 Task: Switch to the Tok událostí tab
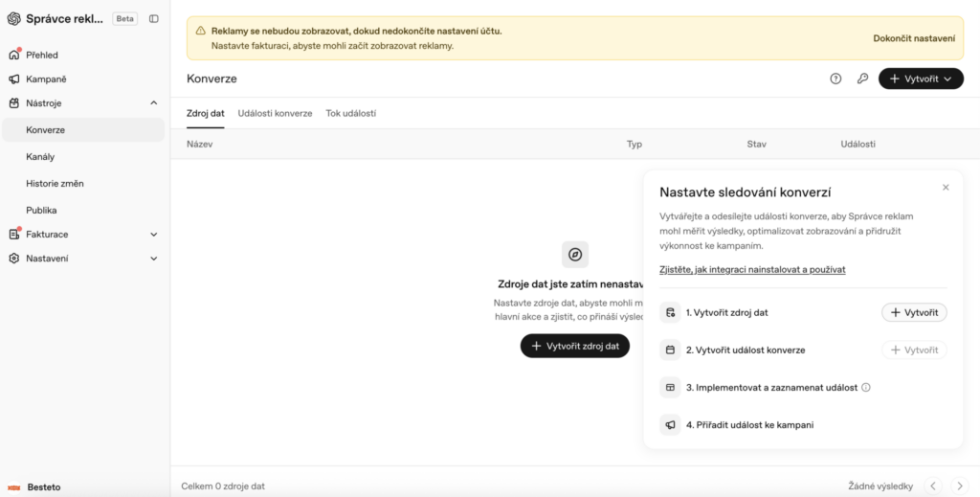click(x=350, y=113)
